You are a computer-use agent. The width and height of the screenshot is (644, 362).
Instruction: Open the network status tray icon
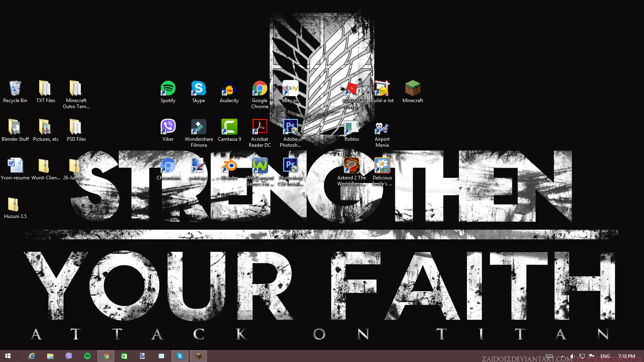582,356
